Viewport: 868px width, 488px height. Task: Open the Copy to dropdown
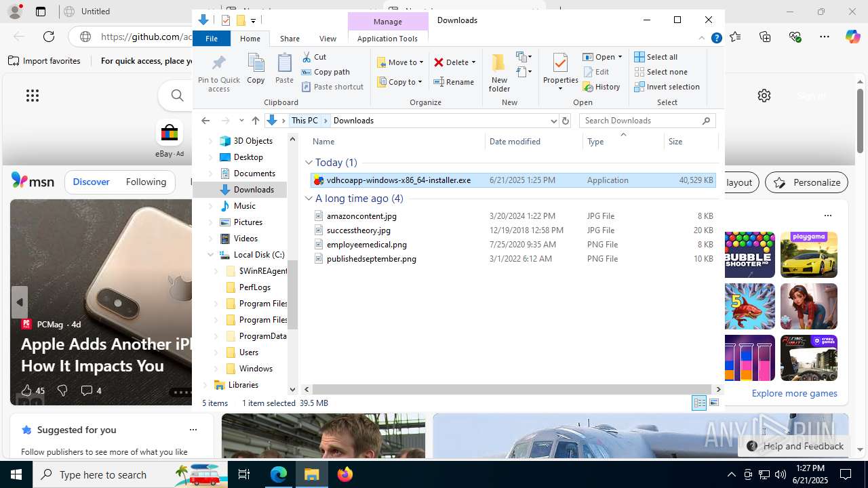coord(400,82)
